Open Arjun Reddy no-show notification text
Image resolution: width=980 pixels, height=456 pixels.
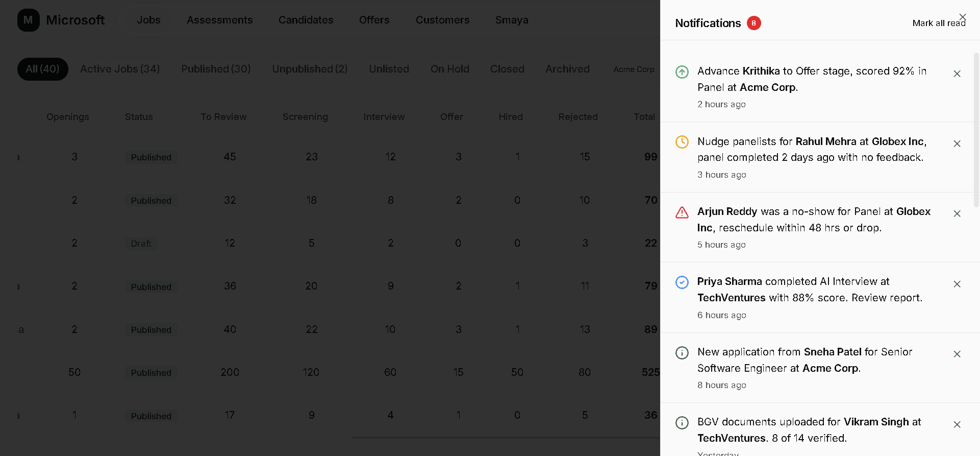coord(814,220)
